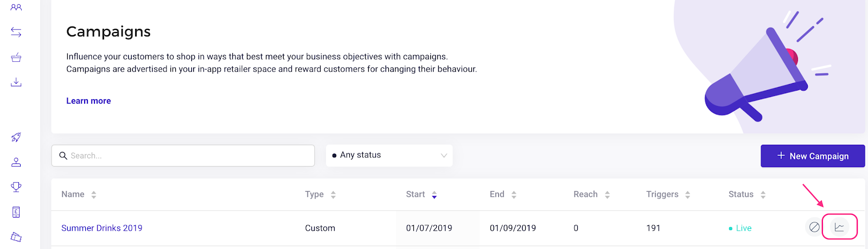The image size is (868, 249).
Task: Click the download sidebar icon
Action: [16, 82]
